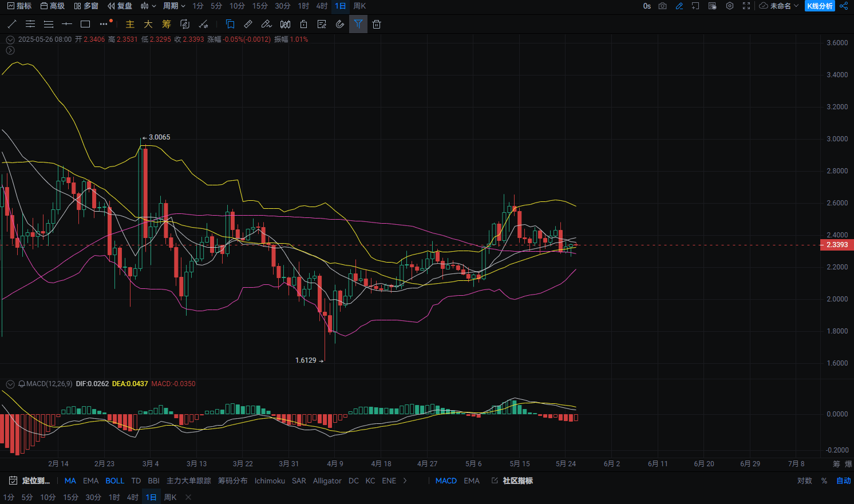Open chart settings hexagon icon
This screenshot has height=504, width=854.
click(x=729, y=6)
